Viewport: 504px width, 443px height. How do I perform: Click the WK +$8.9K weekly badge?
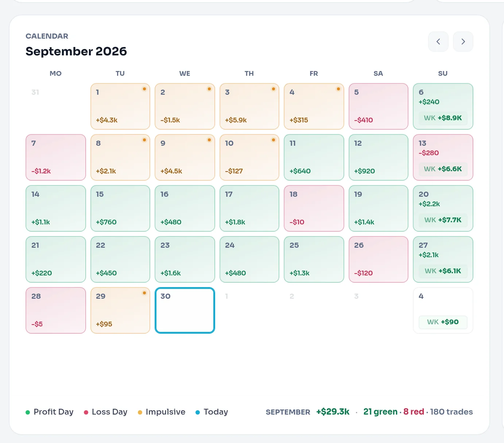click(x=443, y=118)
